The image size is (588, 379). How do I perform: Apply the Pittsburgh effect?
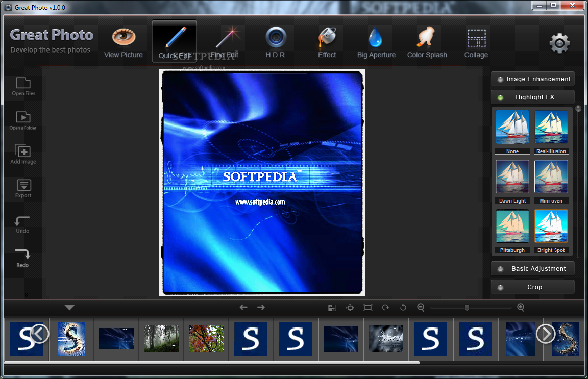tap(512, 226)
